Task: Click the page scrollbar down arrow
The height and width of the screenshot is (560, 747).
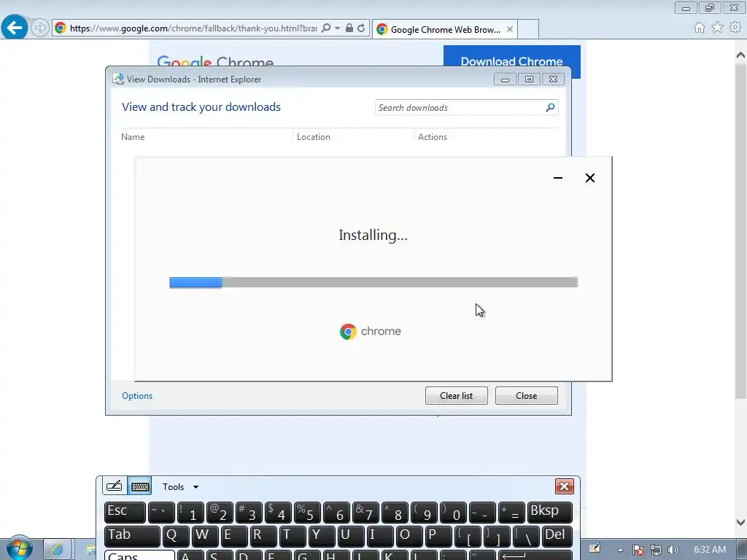Action: tap(740, 522)
